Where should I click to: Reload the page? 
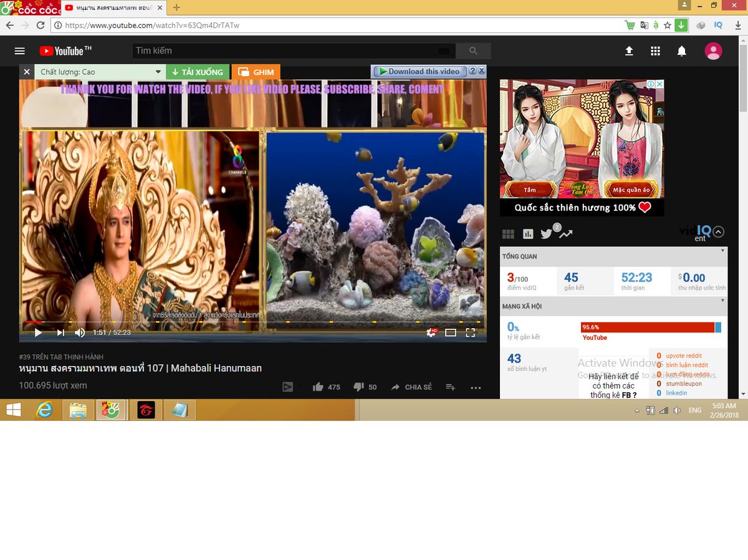(41, 25)
